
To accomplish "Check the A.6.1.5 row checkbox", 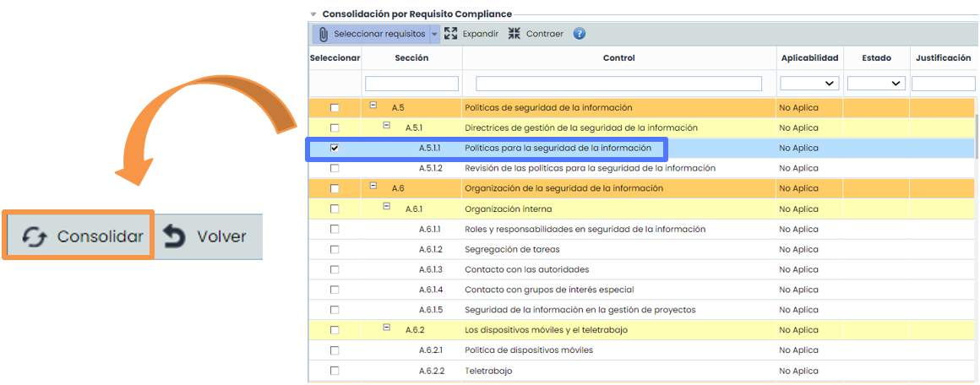I will click(335, 310).
